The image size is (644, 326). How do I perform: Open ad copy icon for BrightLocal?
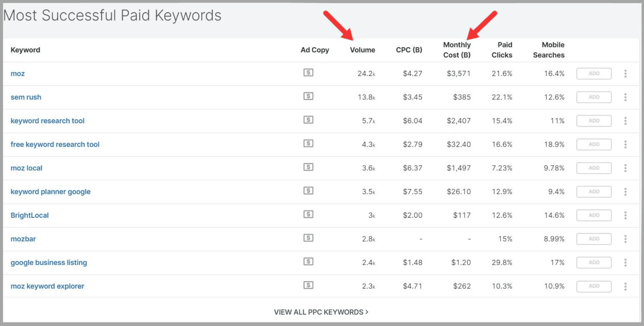pyautogui.click(x=308, y=214)
